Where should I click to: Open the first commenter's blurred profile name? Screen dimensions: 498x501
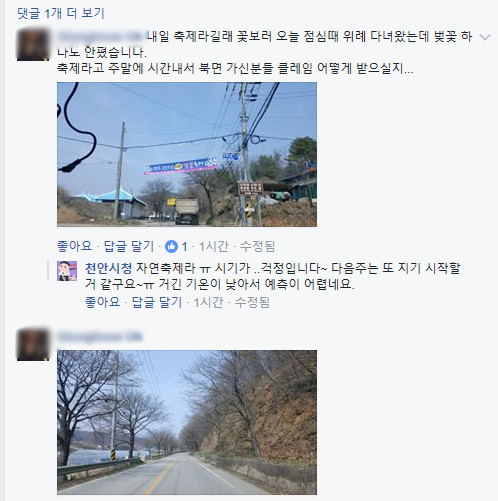(x=101, y=36)
